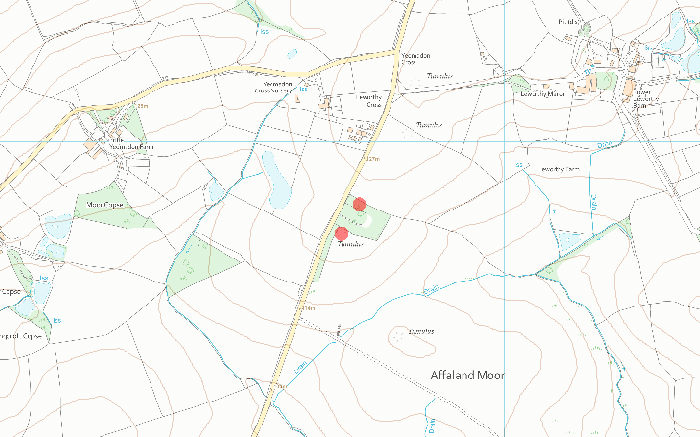The height and width of the screenshot is (437, 700).
Task: Click the white crescent inside the green enclosure
Action: click(x=366, y=220)
